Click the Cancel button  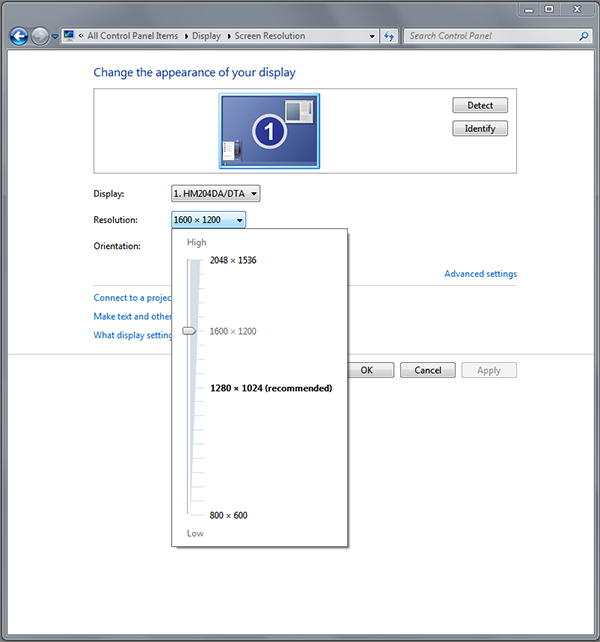pos(428,370)
